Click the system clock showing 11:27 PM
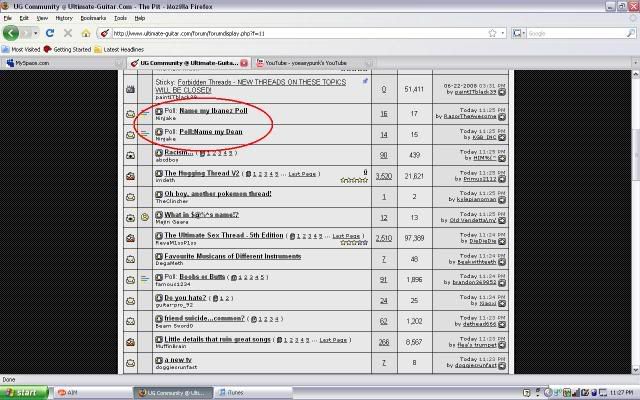Viewport: 640px width, 400px height. (x=622, y=393)
